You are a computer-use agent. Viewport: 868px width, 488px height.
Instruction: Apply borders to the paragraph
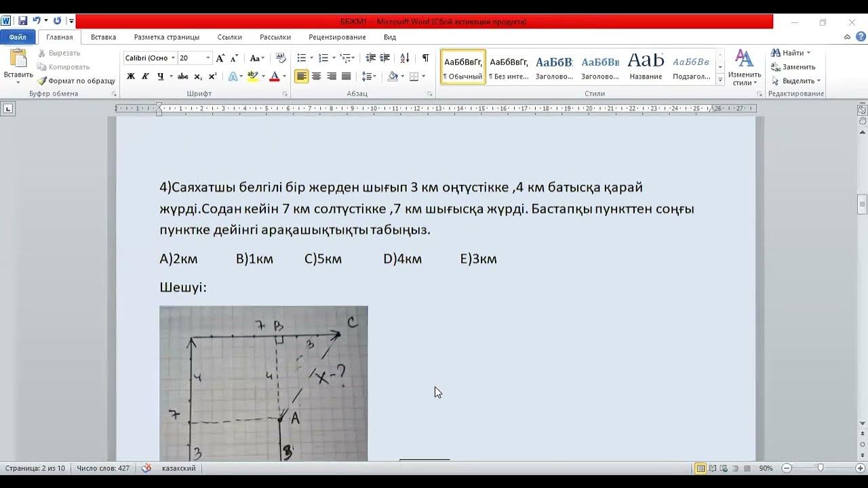point(415,77)
